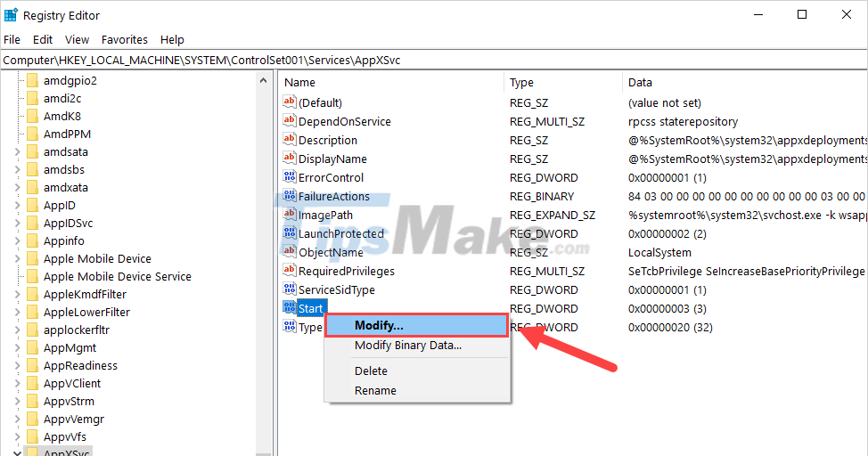Click the 'REG_EXPAND_SZ' type cell
Screen dimensions: 868x456
pos(553,215)
